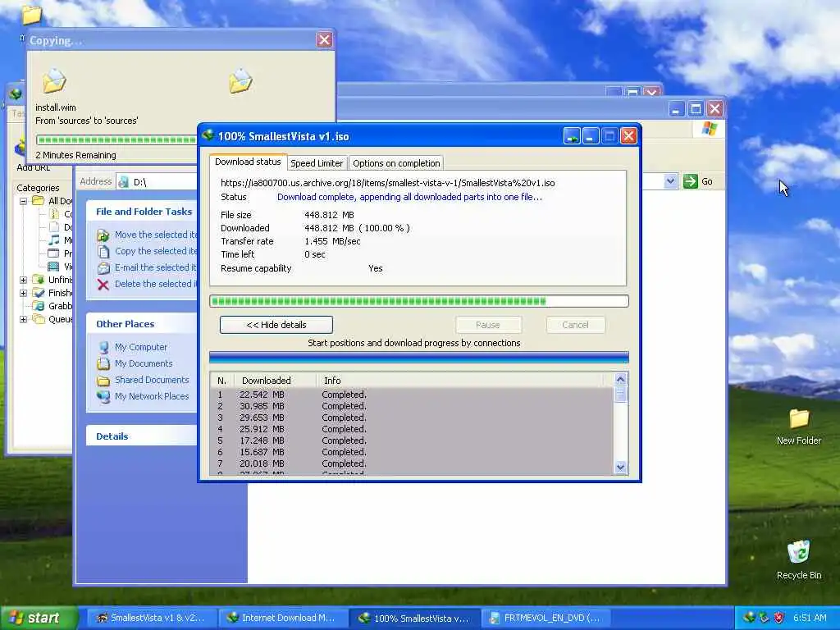The image size is (840, 630).
Task: Select the Grabber projects item in IDM tree
Action: coord(52,306)
